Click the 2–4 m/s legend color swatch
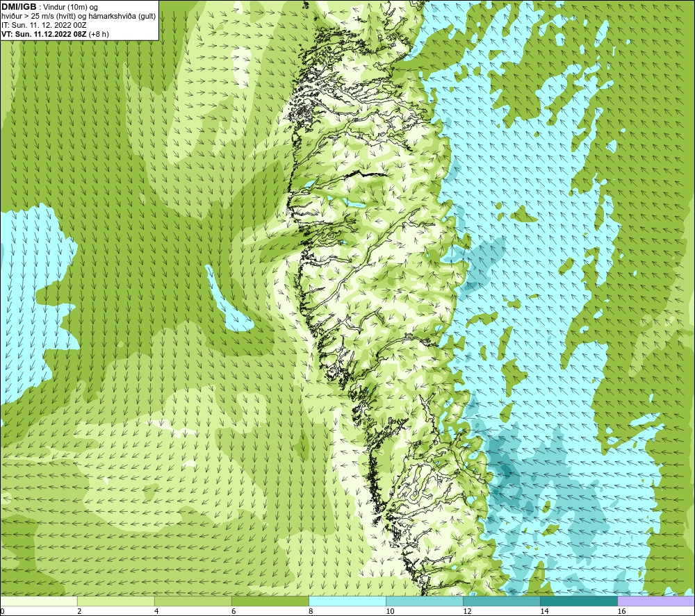Viewport: 695px width, 616px height. pos(116,601)
